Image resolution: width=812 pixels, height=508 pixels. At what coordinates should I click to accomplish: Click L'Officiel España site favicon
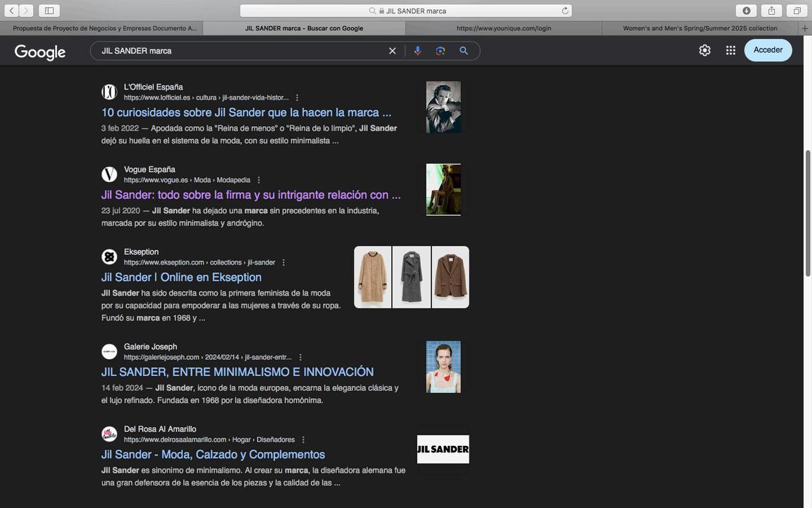point(109,92)
